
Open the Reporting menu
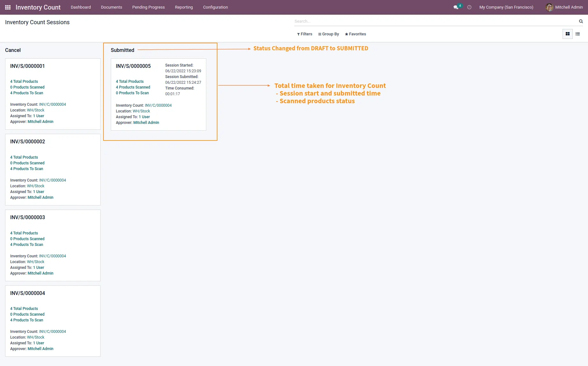pos(184,7)
